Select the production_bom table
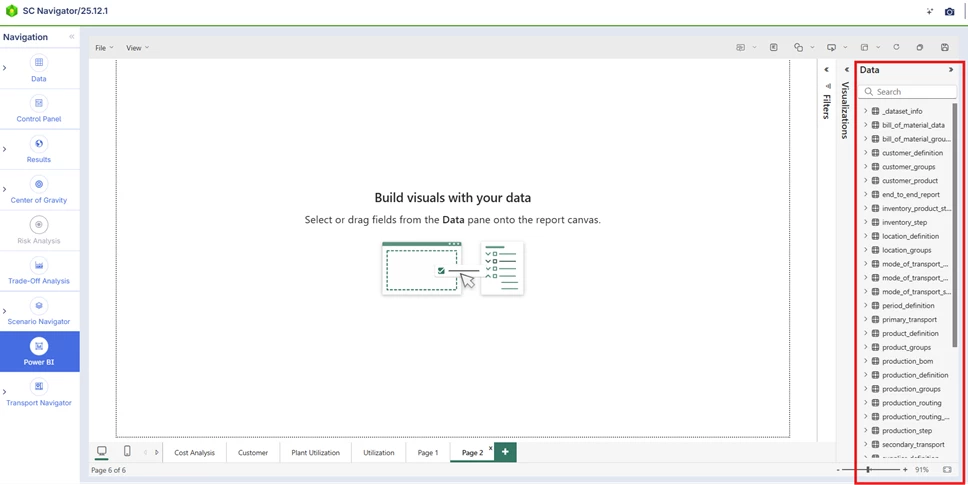968x485 pixels. (908, 361)
